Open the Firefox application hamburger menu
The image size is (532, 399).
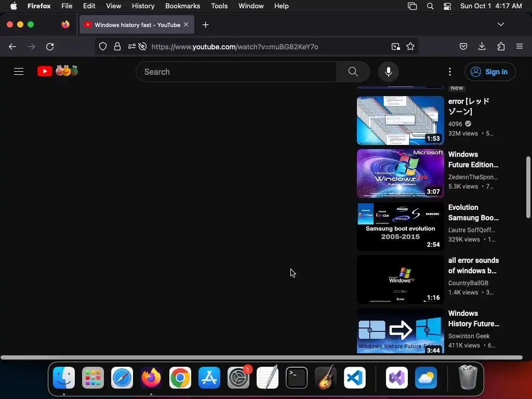coord(519,46)
